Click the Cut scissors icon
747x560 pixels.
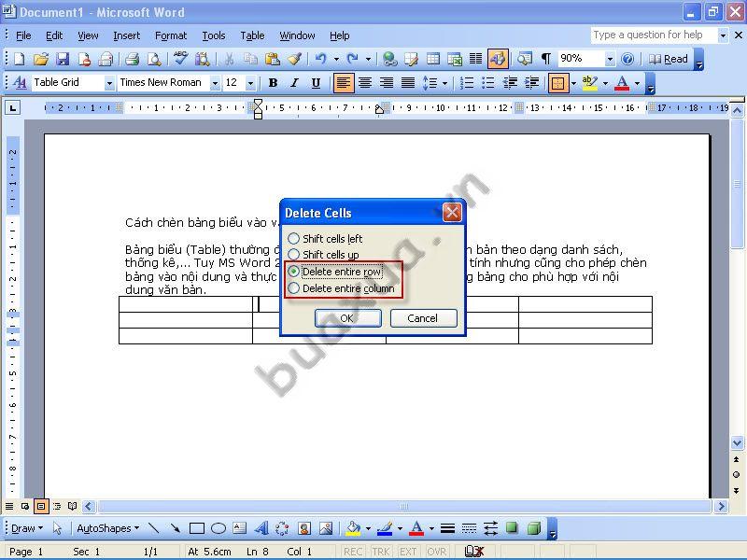point(229,59)
